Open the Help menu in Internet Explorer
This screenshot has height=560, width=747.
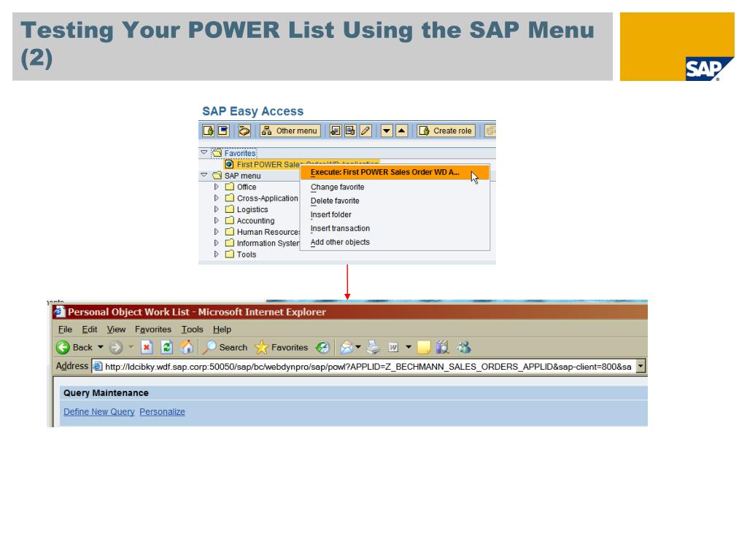(222, 329)
